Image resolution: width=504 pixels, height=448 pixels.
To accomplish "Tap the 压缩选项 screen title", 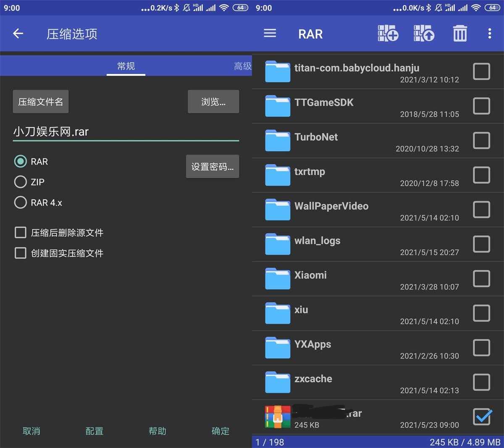I will pos(72,34).
